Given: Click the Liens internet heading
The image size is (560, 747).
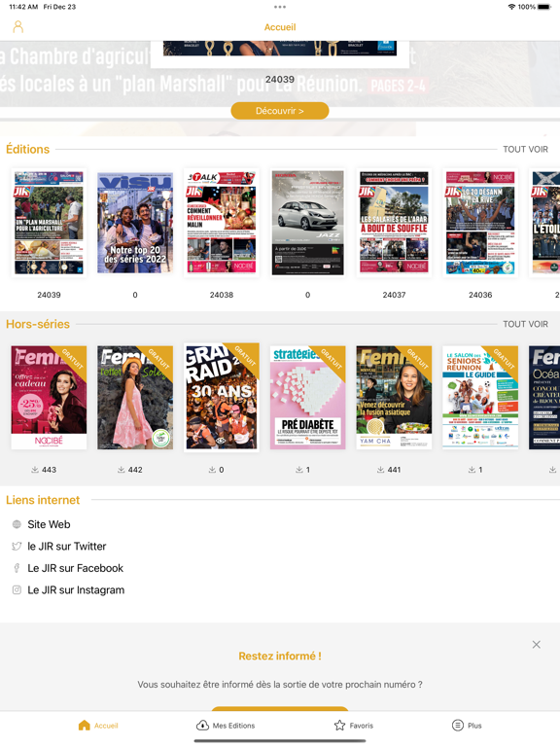Looking at the screenshot, I should 43,500.
